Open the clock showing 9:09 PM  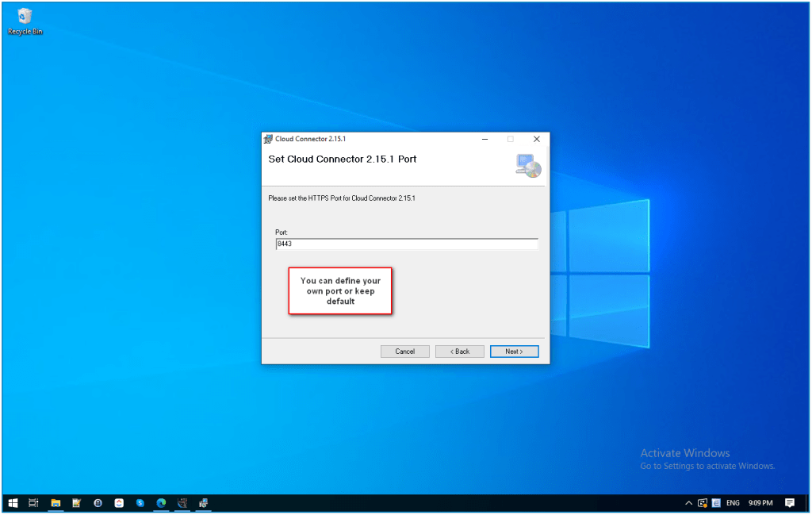click(x=760, y=503)
